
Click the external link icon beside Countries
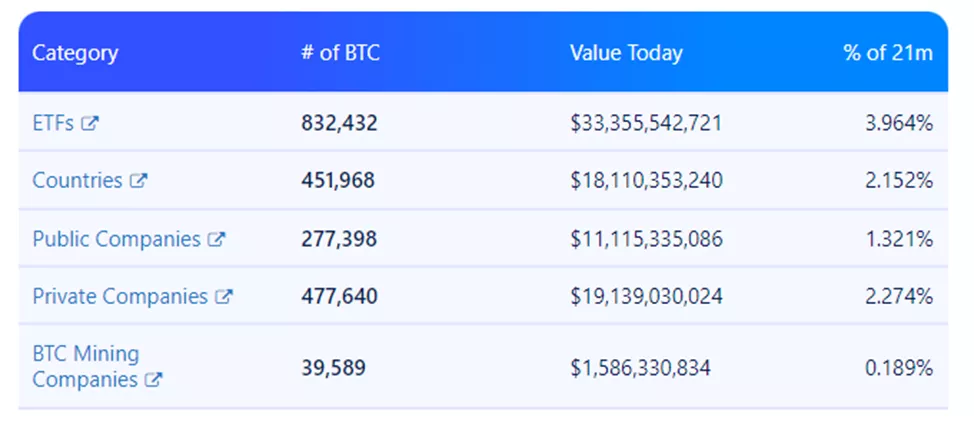tap(139, 181)
